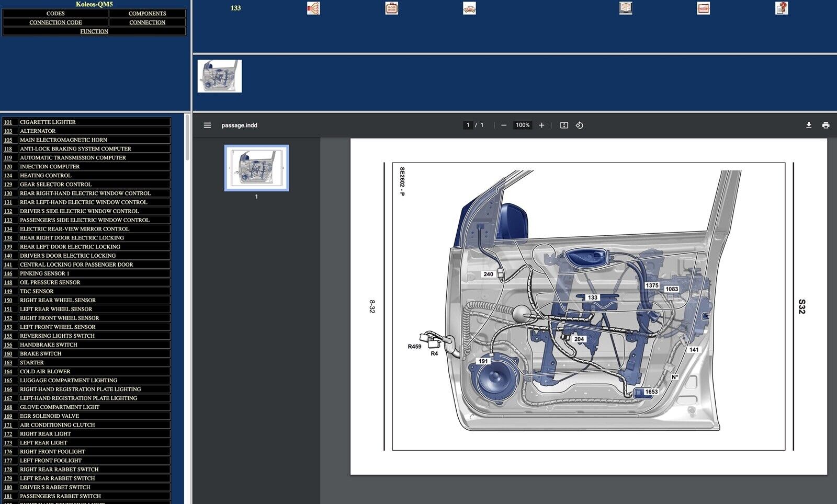This screenshot has width=837, height=504.
Task: Click the car location icon
Action: (x=469, y=8)
